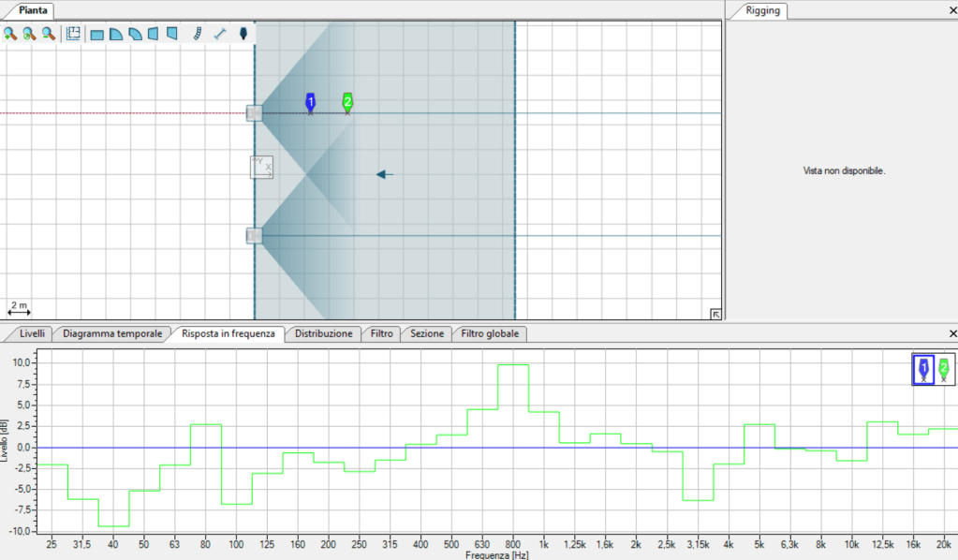
Task: Select the rectangle area shape tool
Action: point(96,34)
